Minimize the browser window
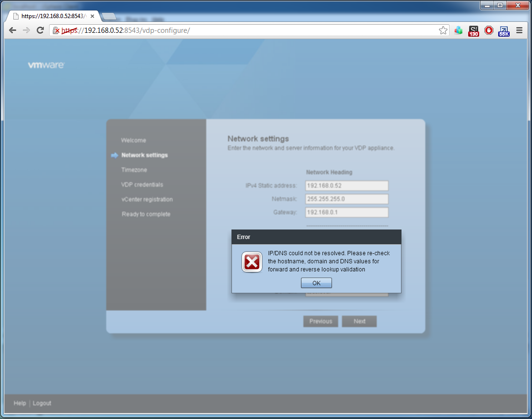This screenshot has width=532, height=419. [x=487, y=5]
